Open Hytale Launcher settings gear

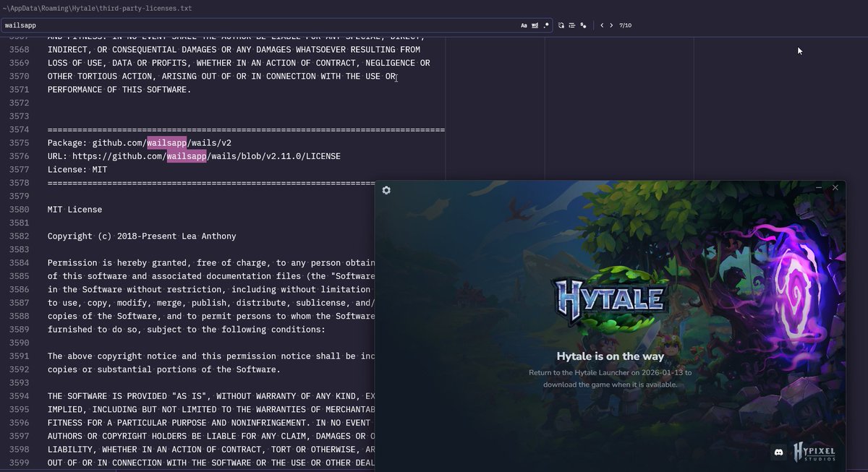386,190
